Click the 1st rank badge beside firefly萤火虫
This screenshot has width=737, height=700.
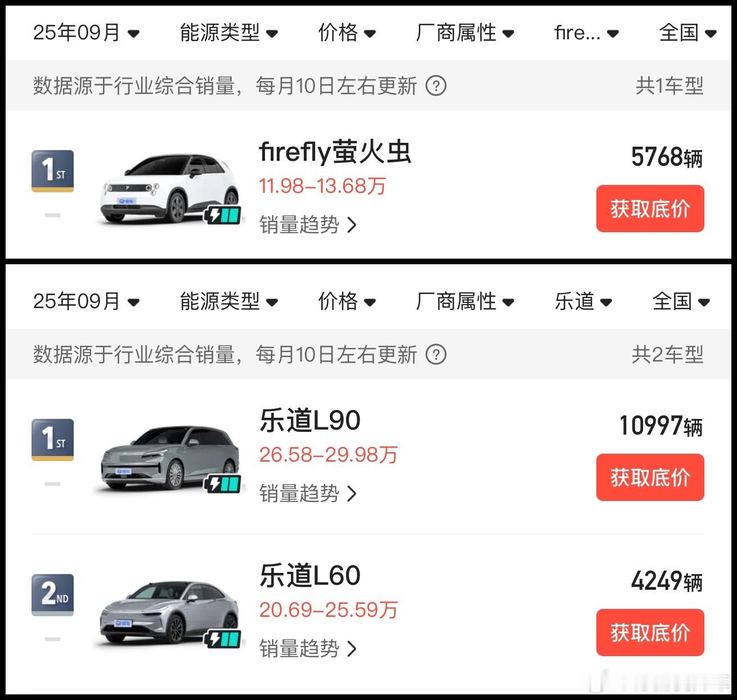[52, 171]
